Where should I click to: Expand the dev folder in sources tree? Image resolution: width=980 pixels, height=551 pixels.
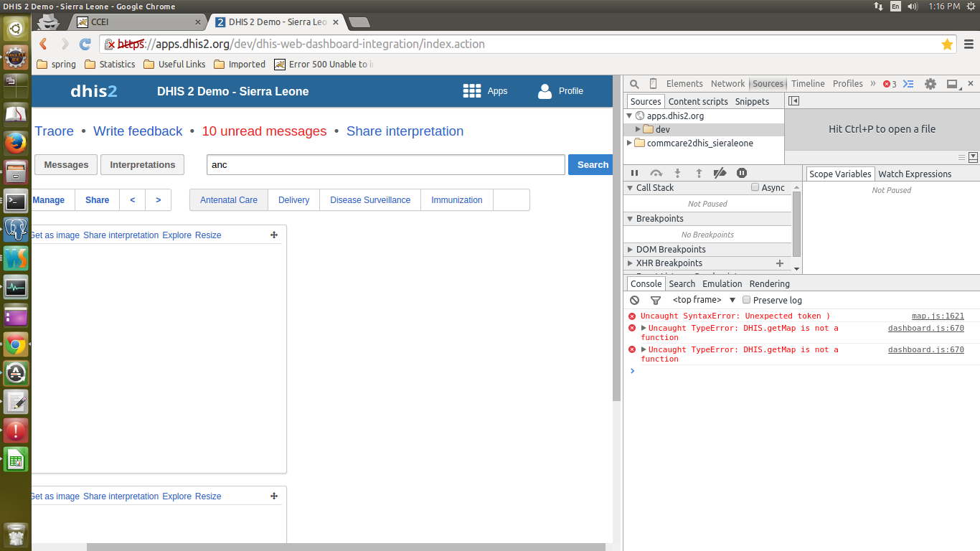(638, 130)
